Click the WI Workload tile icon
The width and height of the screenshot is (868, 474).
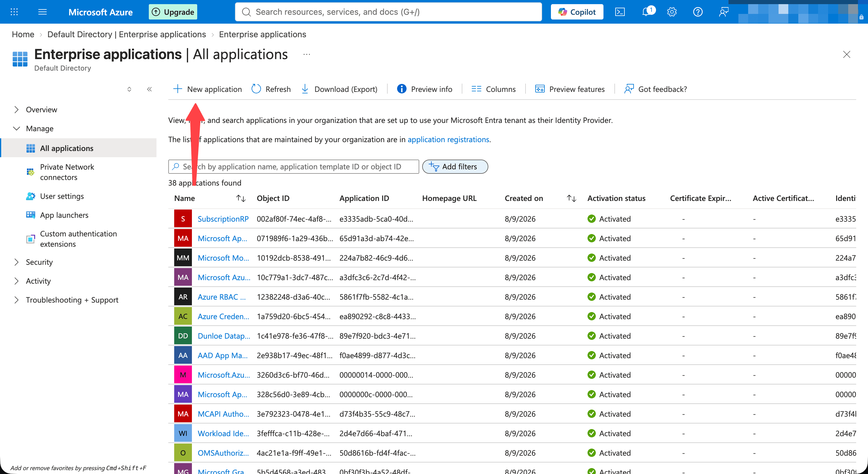(x=183, y=434)
